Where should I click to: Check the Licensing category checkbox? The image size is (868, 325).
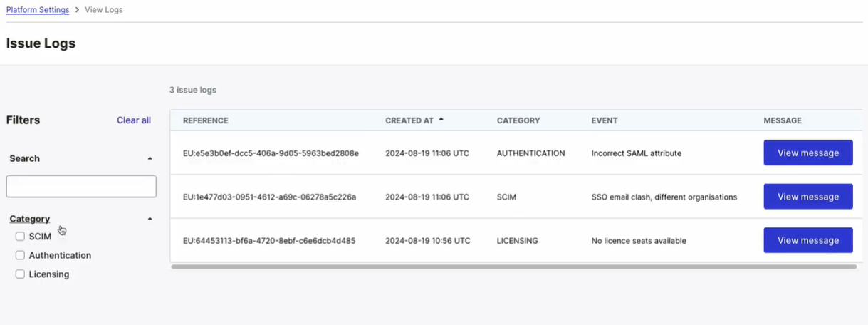pos(20,274)
